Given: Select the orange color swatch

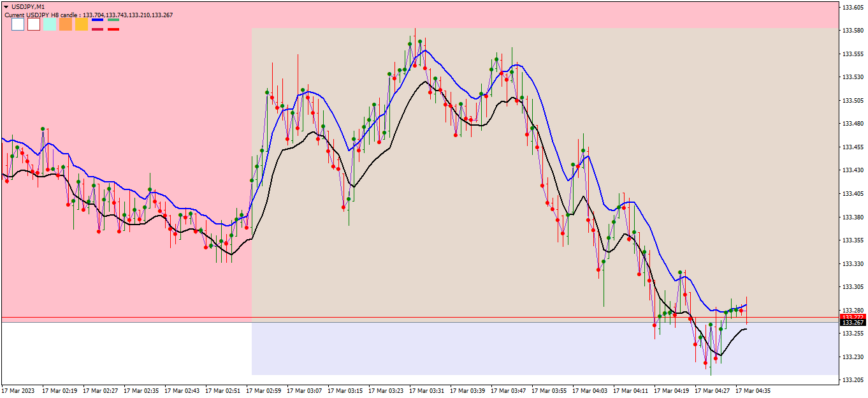Looking at the screenshot, I should click(66, 24).
